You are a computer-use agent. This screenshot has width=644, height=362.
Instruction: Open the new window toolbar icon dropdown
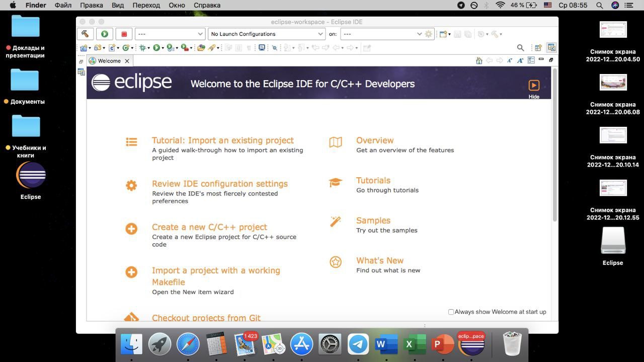(449, 34)
